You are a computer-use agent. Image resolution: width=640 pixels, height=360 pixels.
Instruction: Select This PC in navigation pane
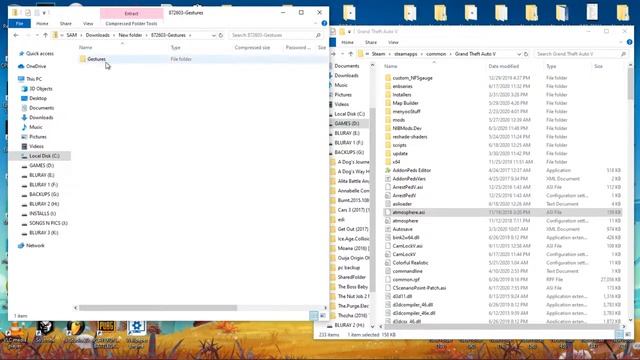pos(34,79)
